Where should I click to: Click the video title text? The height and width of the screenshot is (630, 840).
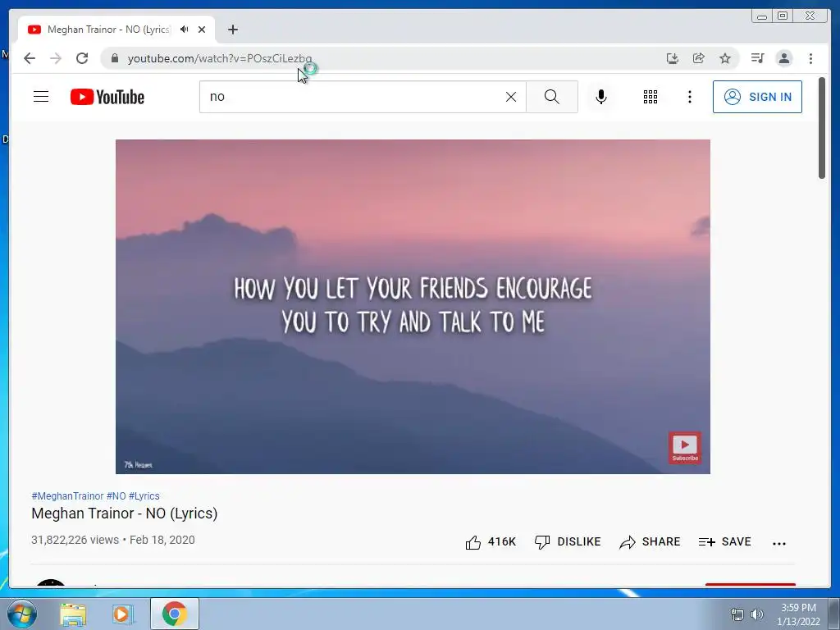click(125, 514)
